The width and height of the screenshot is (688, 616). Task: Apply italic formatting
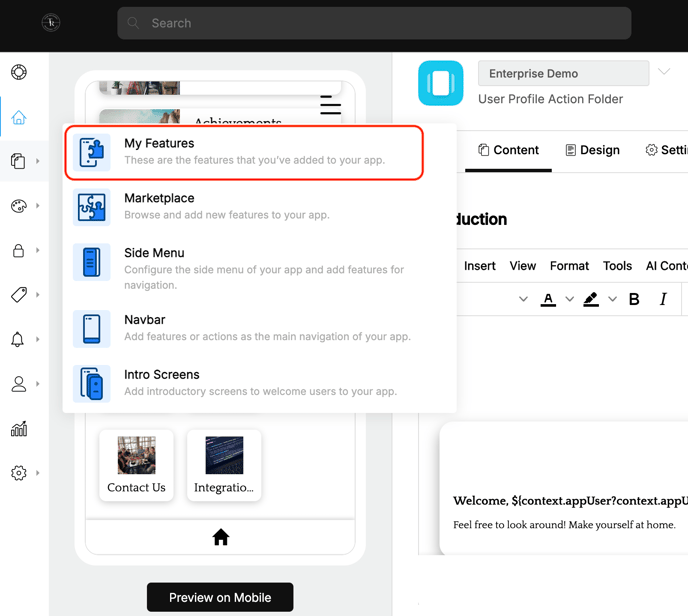(x=663, y=299)
